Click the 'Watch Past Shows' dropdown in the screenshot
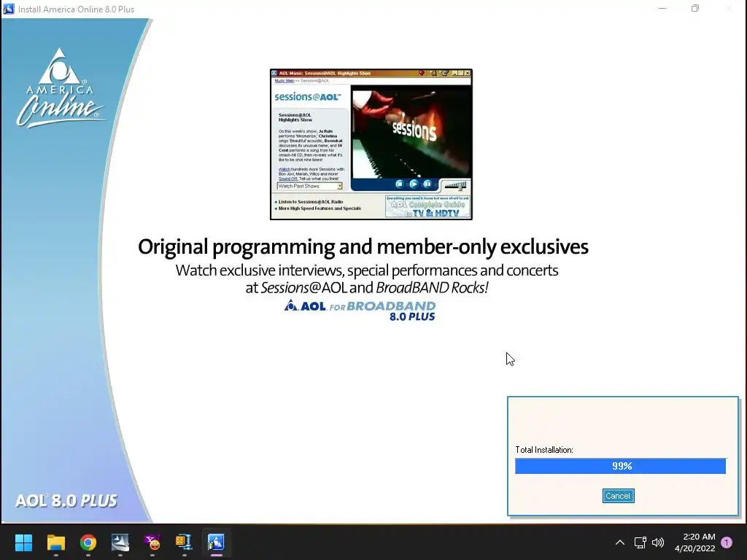The width and height of the screenshot is (747, 560). point(309,186)
